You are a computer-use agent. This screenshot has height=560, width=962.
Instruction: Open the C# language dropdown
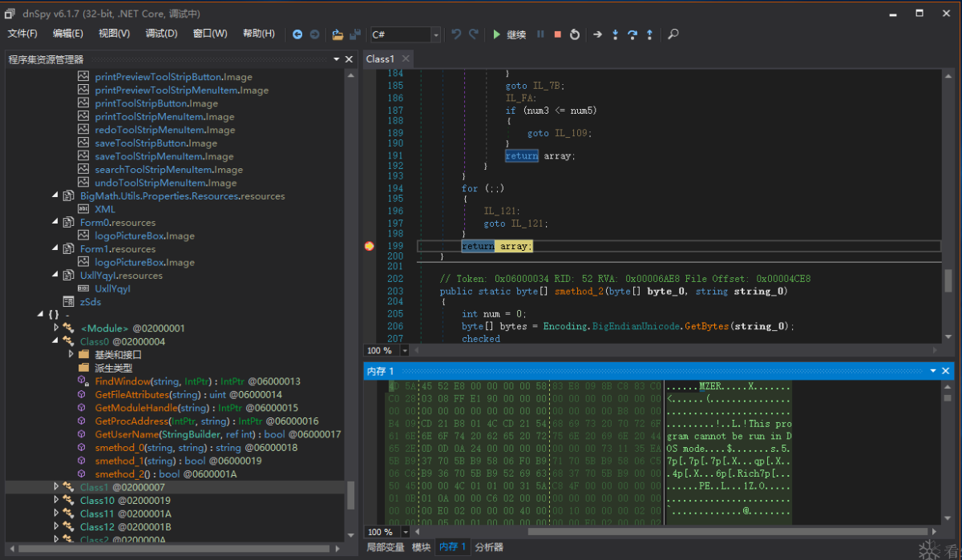tap(436, 34)
